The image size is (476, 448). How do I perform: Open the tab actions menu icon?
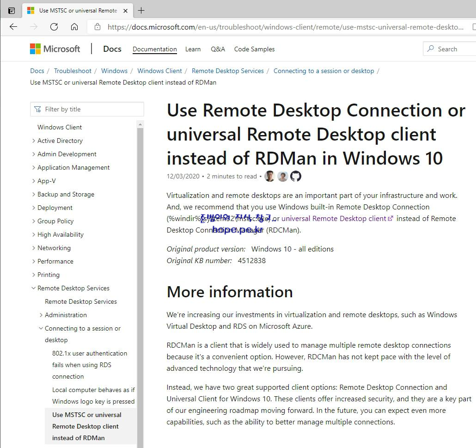12,11
